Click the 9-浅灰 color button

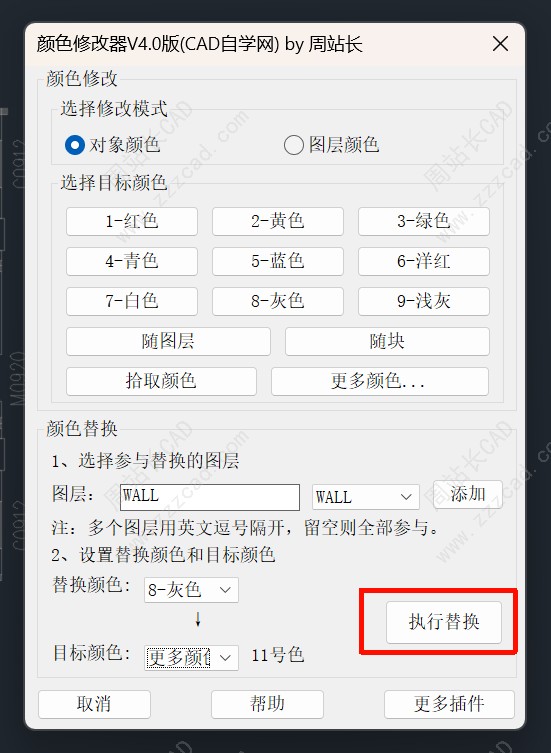coord(424,301)
